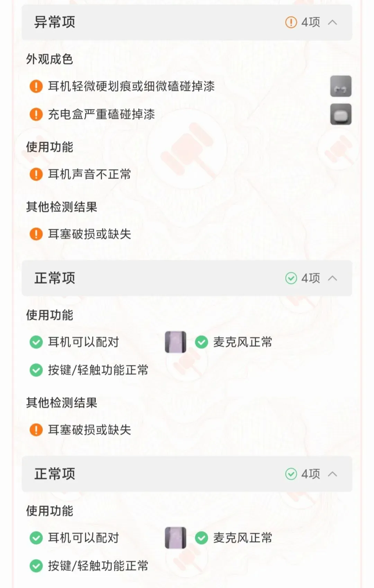Click green check beside 耳机可以配对 in first 正常项 section
The width and height of the screenshot is (374, 588).
36,342
